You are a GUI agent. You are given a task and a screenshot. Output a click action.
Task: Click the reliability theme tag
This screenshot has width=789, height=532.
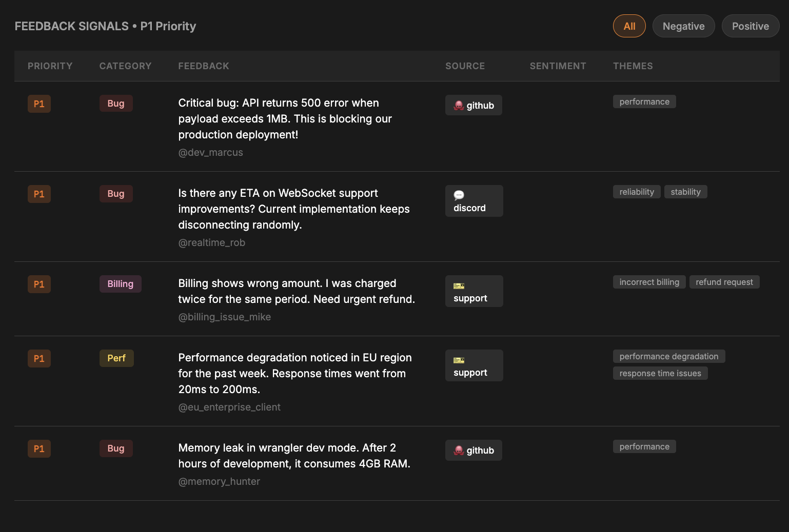637,192
